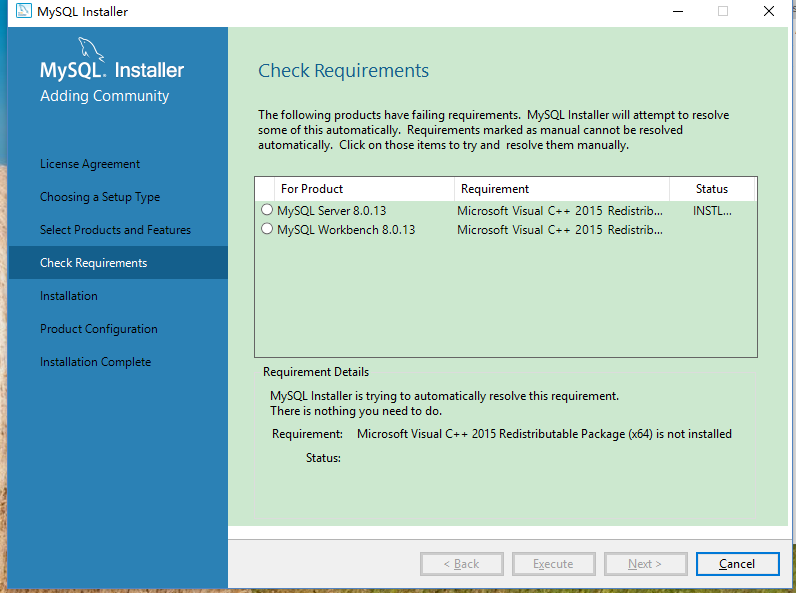Viewport: 796px width, 593px height.
Task: Click the MySQL Server 8.0.13 product name
Action: coord(331,211)
